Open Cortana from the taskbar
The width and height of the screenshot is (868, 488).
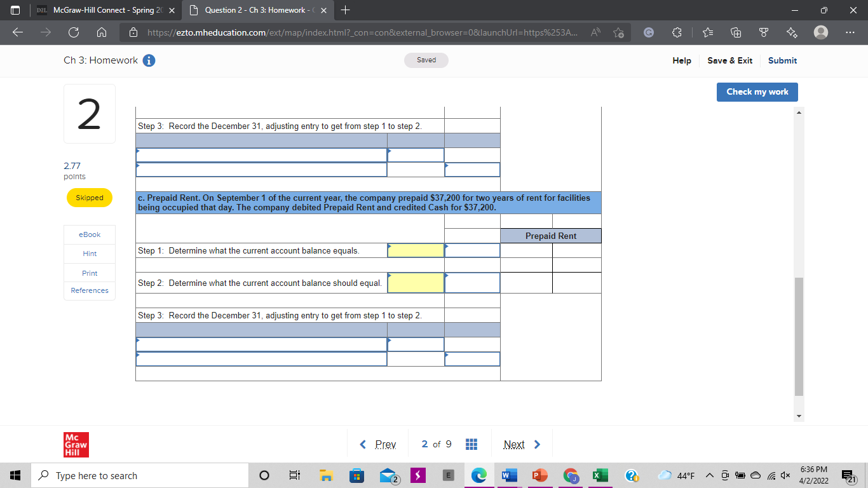coord(266,475)
